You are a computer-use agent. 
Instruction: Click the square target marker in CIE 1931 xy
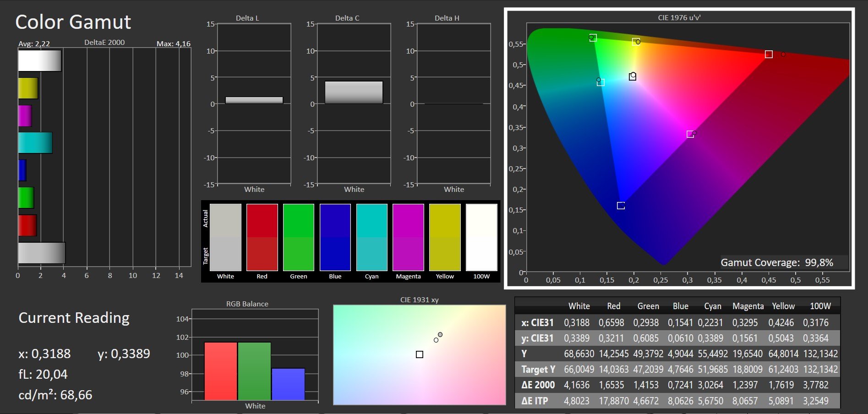(x=419, y=354)
